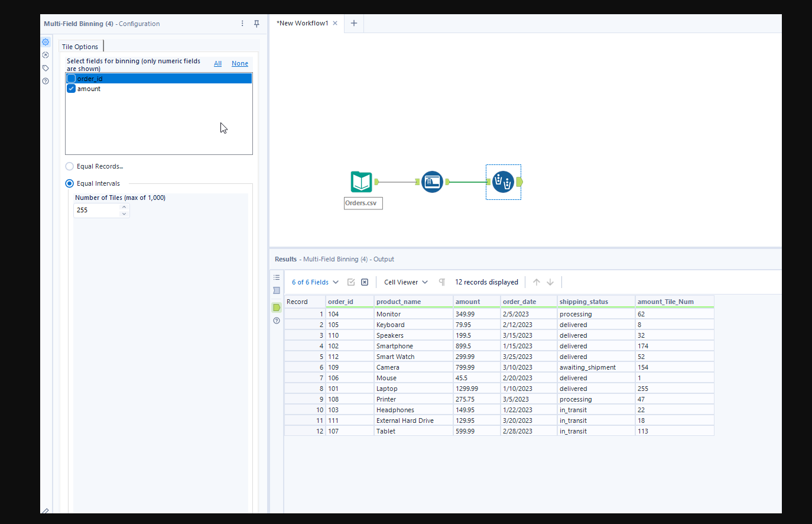Show the output anchor data in Results
The image size is (812, 524).
277,308
